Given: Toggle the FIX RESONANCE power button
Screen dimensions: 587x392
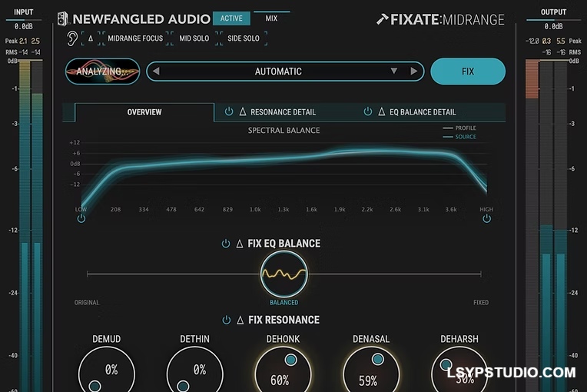Looking at the screenshot, I should (x=227, y=320).
